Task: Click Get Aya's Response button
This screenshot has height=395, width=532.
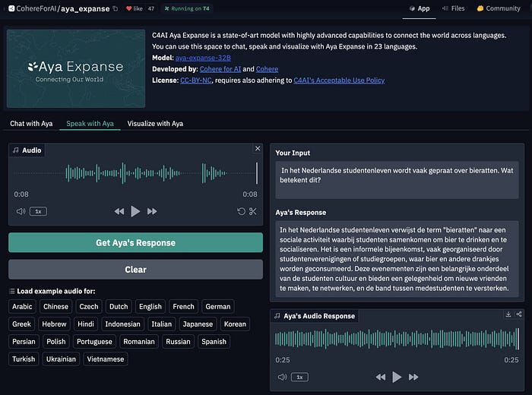Action: [x=135, y=242]
